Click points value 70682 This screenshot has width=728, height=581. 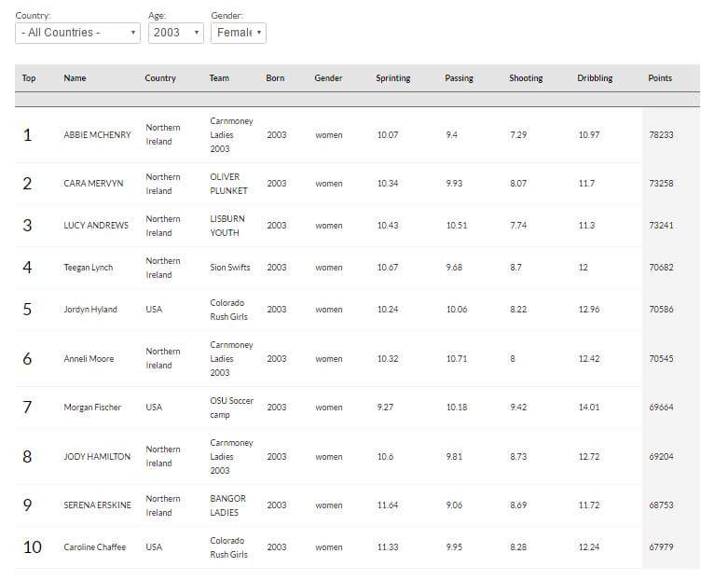tap(661, 268)
